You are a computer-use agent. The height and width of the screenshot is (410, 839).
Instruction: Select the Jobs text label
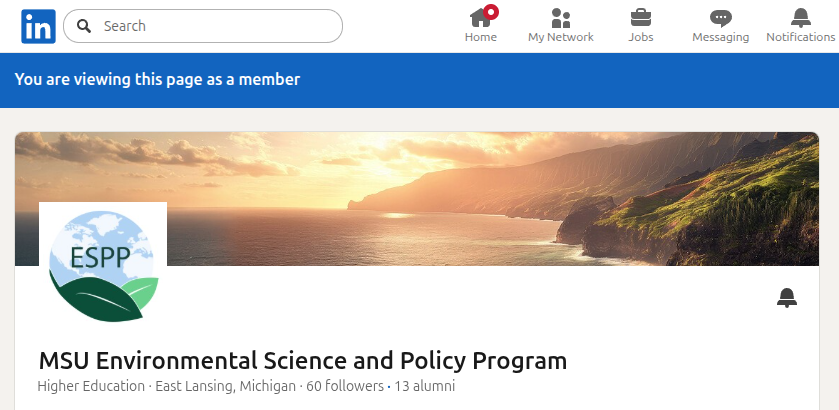(x=641, y=37)
